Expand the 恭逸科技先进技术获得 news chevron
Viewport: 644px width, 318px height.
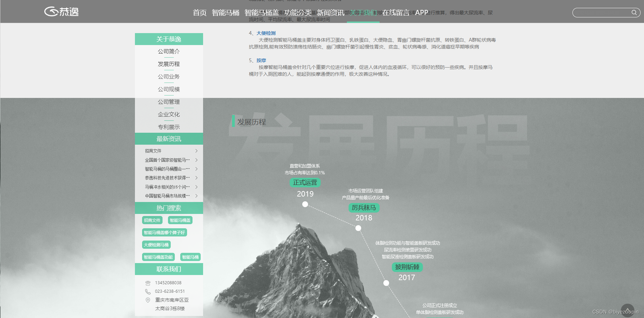(197, 178)
